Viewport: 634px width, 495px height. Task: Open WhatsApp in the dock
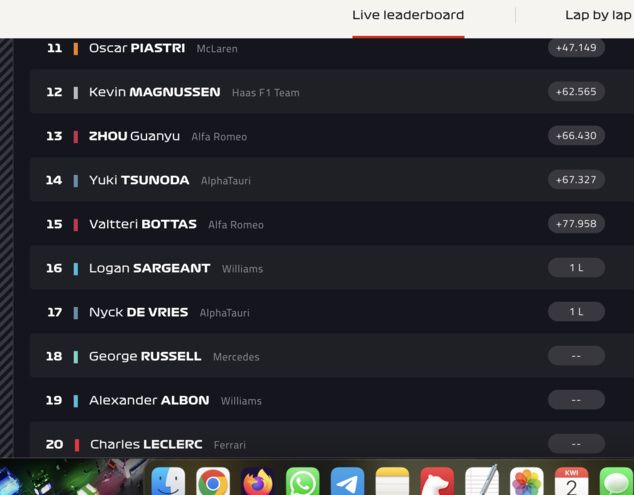[x=302, y=481]
